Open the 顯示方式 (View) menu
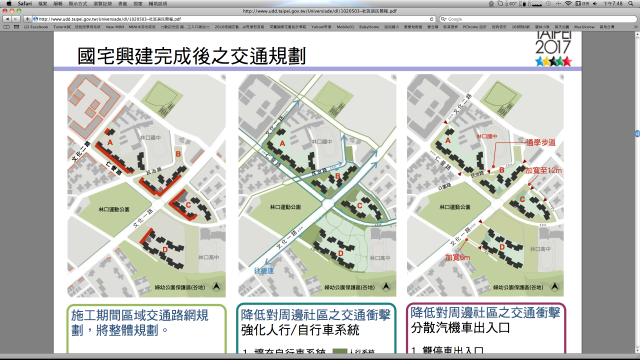The width and height of the screenshot is (640, 360). [x=78, y=3]
